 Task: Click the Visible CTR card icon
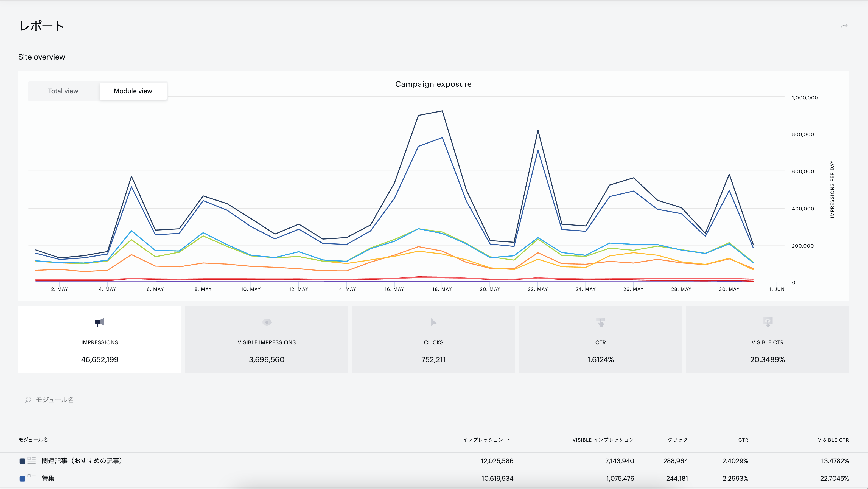(x=767, y=322)
